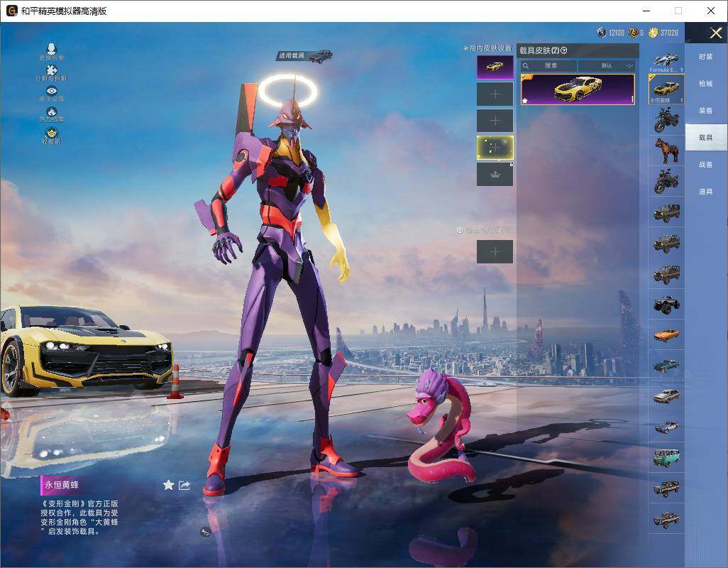
Task: Select the 永恒黄蜂 yellow car in vehicle list
Action: 666,89
